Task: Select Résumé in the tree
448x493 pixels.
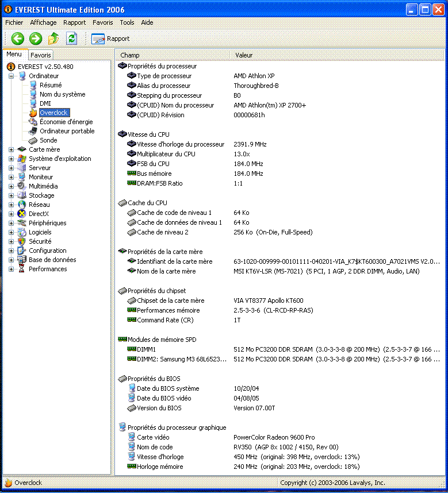Action: (51, 85)
